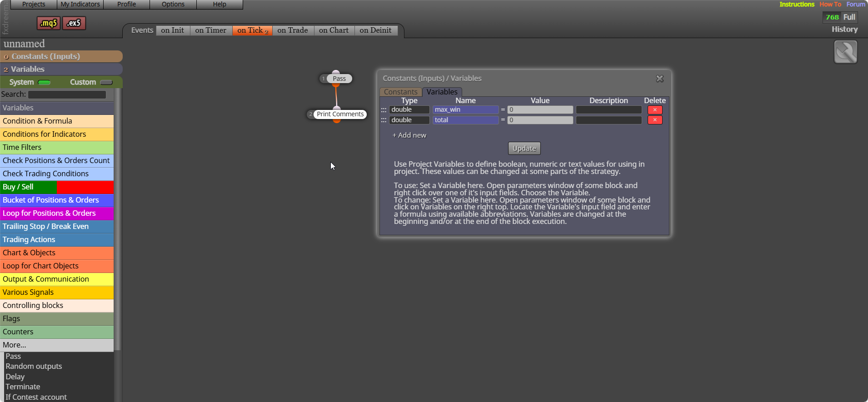Switch to on Trade event tab
Image resolution: width=868 pixels, height=402 pixels.
293,30
